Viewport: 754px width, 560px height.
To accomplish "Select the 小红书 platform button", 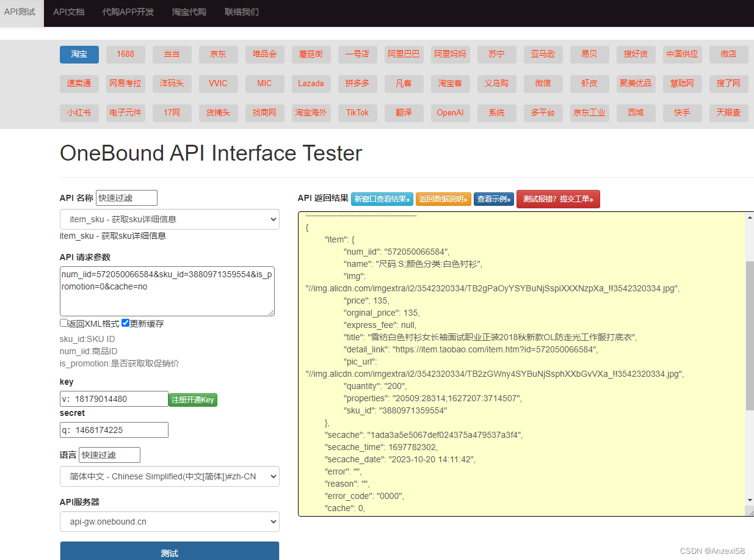I will 79,113.
